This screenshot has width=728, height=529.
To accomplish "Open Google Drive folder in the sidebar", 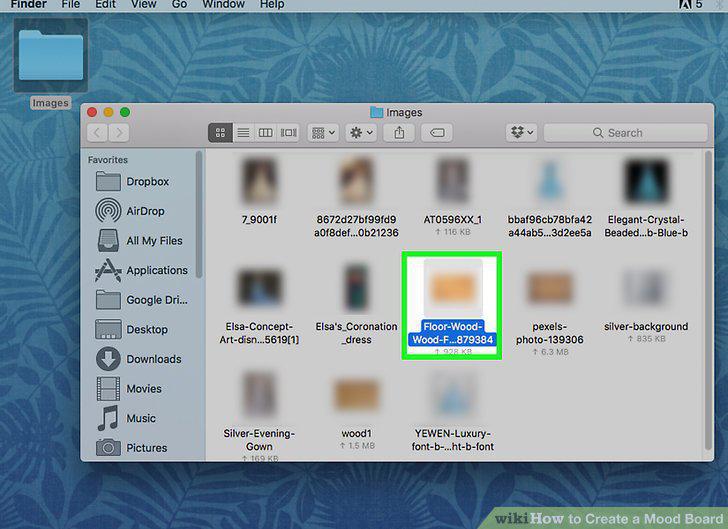I will tap(142, 300).
